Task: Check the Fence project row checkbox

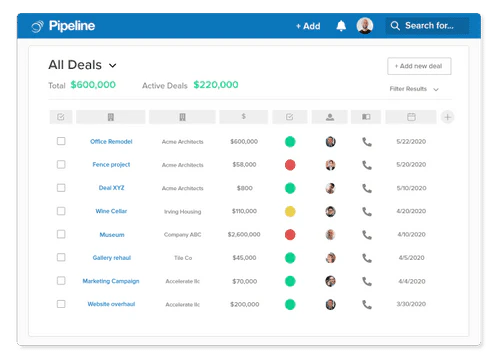Action: pos(61,164)
